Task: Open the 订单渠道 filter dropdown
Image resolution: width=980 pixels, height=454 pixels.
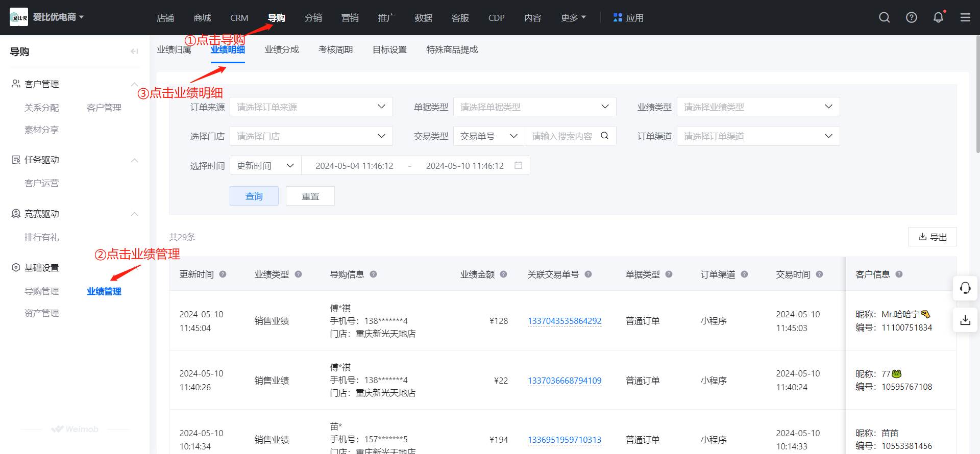Action: (758, 136)
